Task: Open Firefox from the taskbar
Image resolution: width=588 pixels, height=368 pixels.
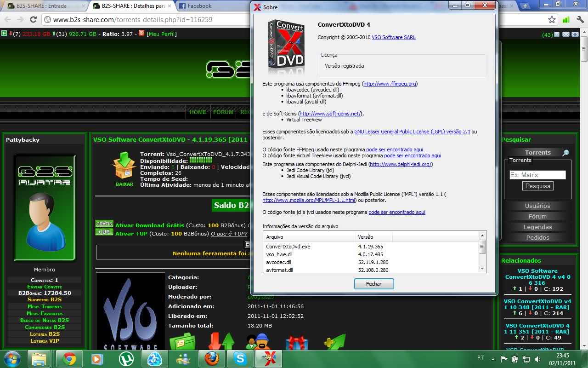Action: (212, 359)
